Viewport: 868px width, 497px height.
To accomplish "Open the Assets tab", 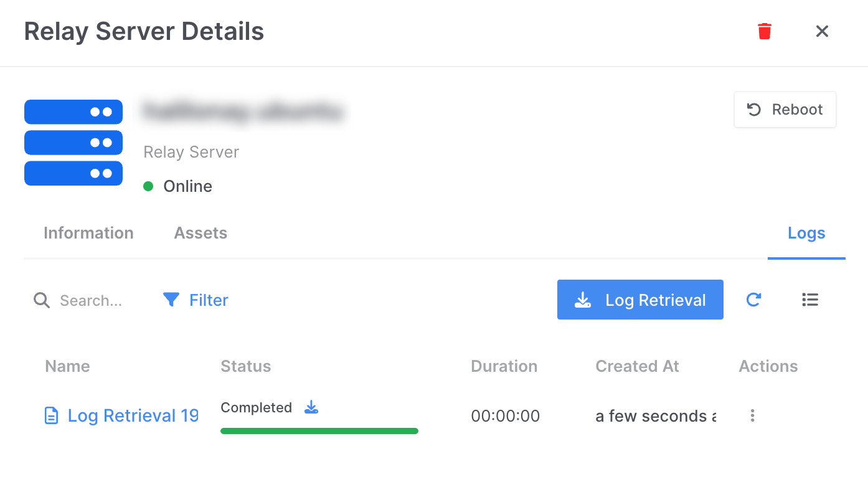I will (200, 233).
